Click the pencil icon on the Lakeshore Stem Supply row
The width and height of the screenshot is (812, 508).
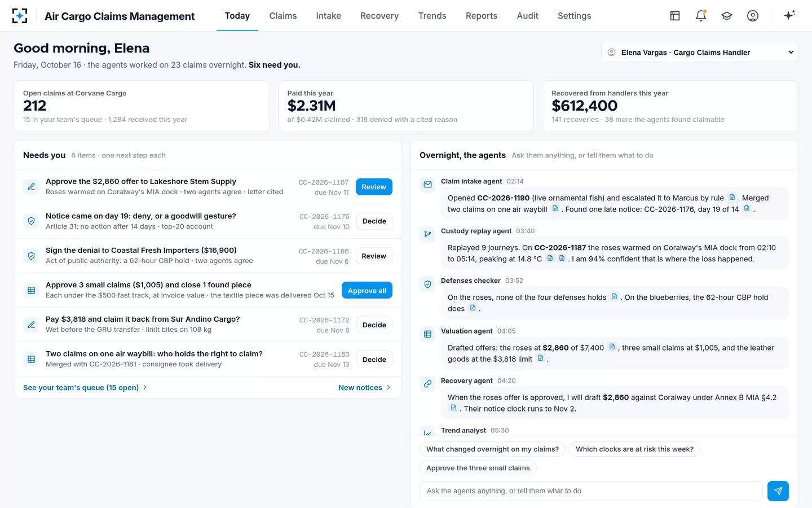point(32,186)
